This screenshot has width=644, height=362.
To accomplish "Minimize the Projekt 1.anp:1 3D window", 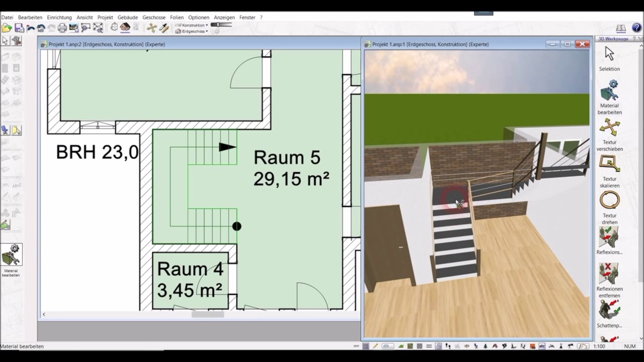I will [x=553, y=44].
